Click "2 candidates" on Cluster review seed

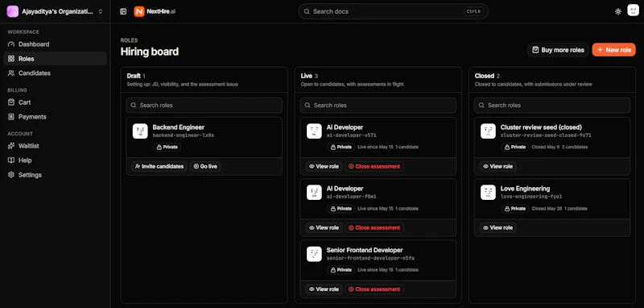575,147
